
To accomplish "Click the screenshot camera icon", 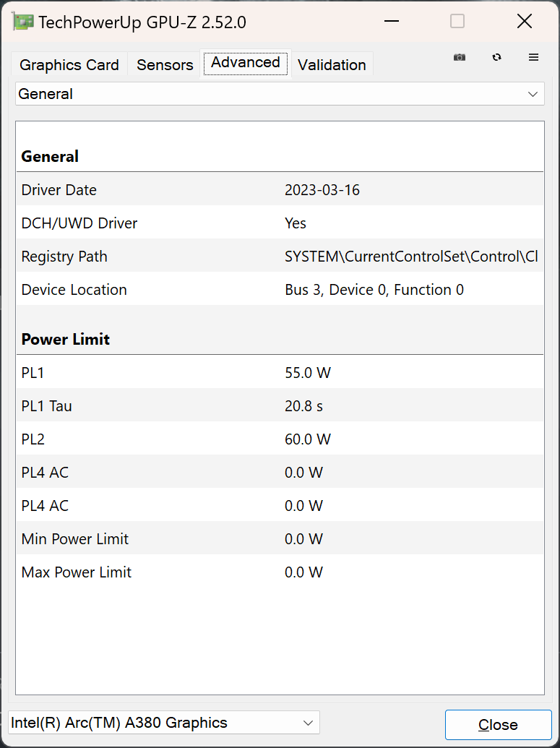I will pos(459,57).
